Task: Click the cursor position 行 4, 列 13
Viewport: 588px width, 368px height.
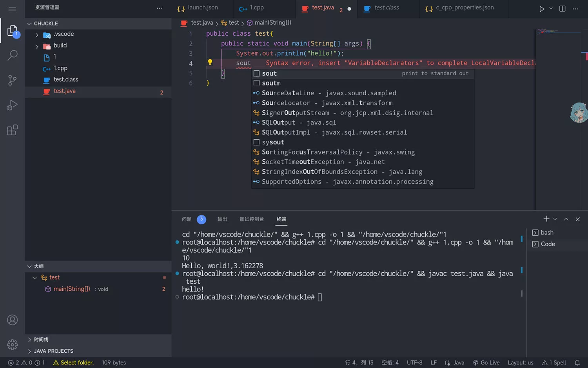Action: 359,363
